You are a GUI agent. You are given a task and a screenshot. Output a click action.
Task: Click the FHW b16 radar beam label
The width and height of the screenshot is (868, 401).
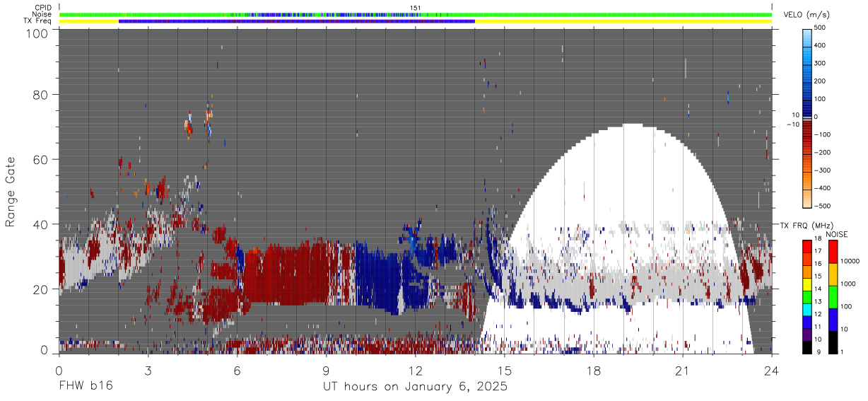[86, 387]
